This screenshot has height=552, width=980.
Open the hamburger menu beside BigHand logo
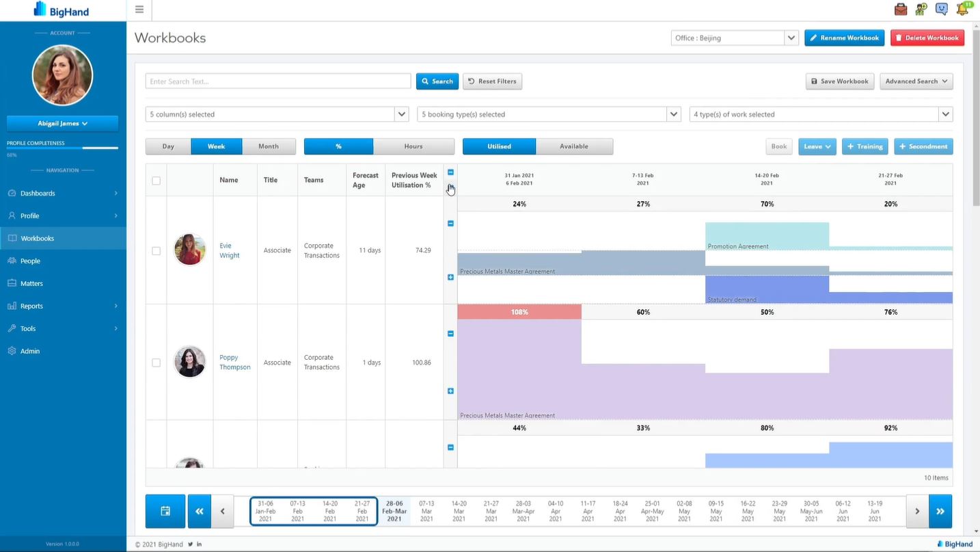[139, 10]
